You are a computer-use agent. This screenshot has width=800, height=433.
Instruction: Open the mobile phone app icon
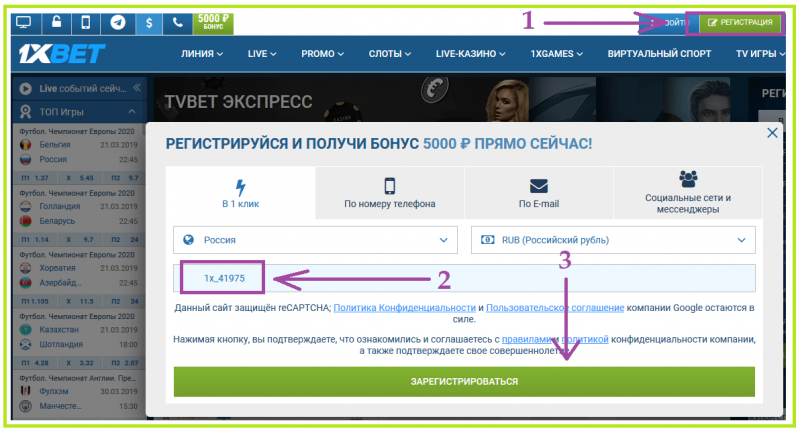point(86,23)
